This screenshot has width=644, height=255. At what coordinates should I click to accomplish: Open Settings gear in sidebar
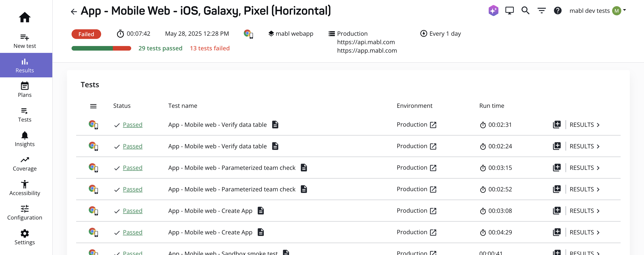[x=25, y=237]
